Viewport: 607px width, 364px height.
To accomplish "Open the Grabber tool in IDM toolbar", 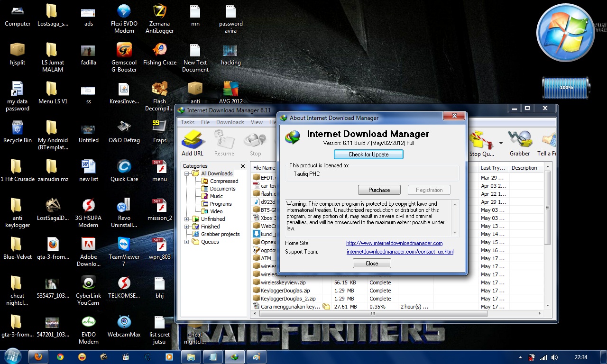I will point(520,143).
